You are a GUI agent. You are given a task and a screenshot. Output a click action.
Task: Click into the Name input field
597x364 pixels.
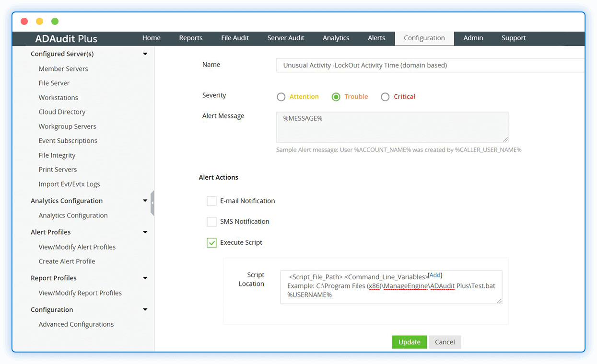click(x=430, y=65)
